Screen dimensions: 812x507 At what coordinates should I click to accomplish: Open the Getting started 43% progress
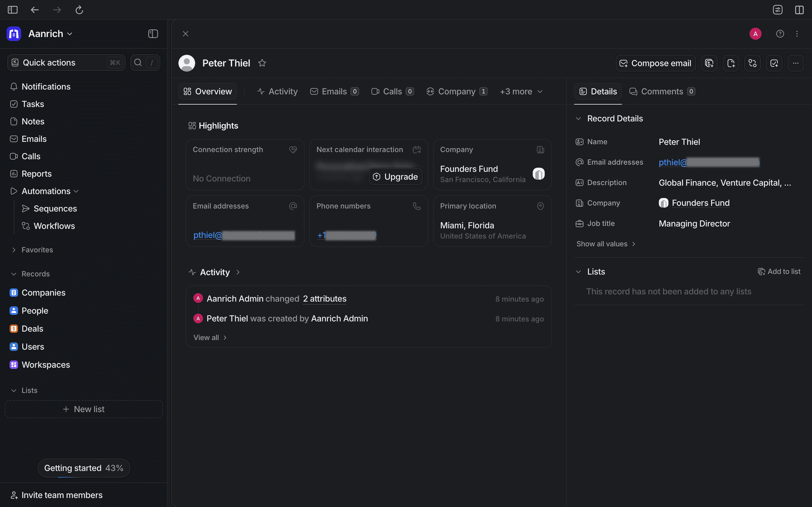pos(84,468)
